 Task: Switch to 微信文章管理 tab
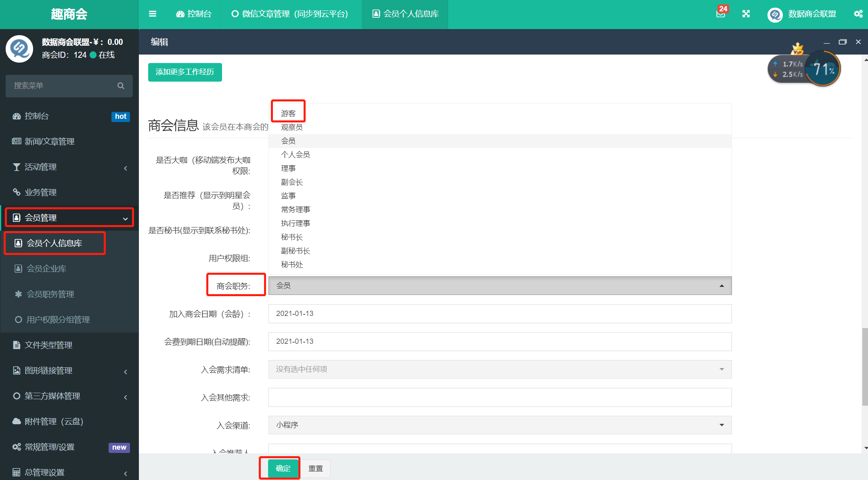click(291, 14)
